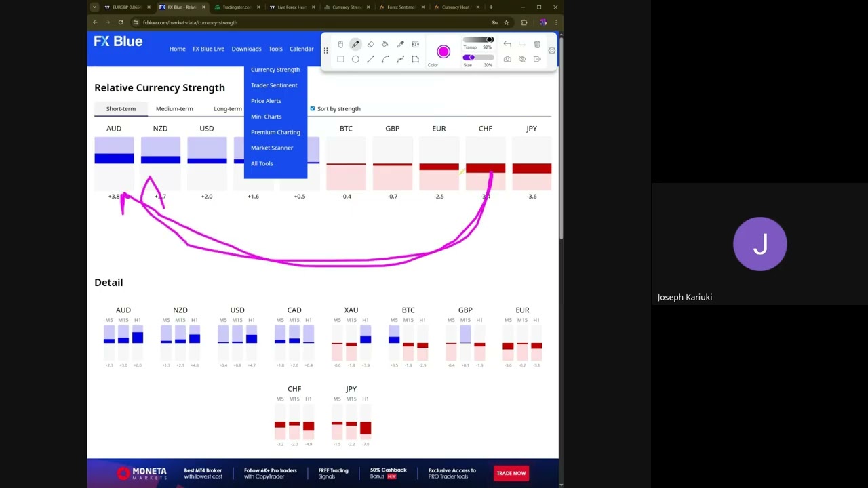Viewport: 868px width, 488px height.
Task: Choose Currency Strength from Tools menu
Action: tap(275, 70)
